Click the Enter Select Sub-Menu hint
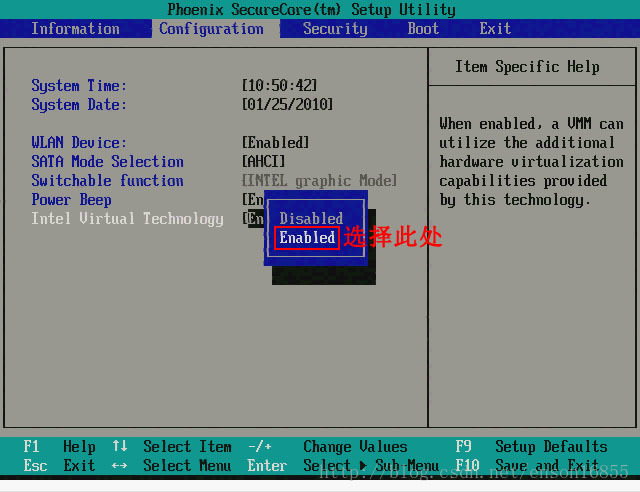 pos(343,465)
